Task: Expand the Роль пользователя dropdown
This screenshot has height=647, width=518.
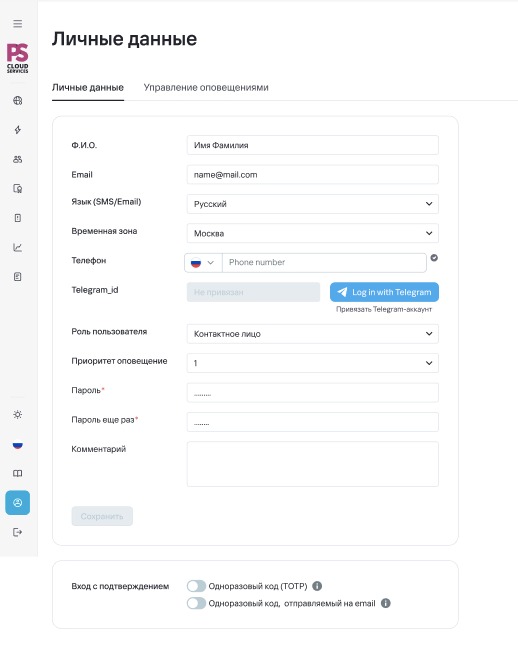Action: click(x=312, y=334)
